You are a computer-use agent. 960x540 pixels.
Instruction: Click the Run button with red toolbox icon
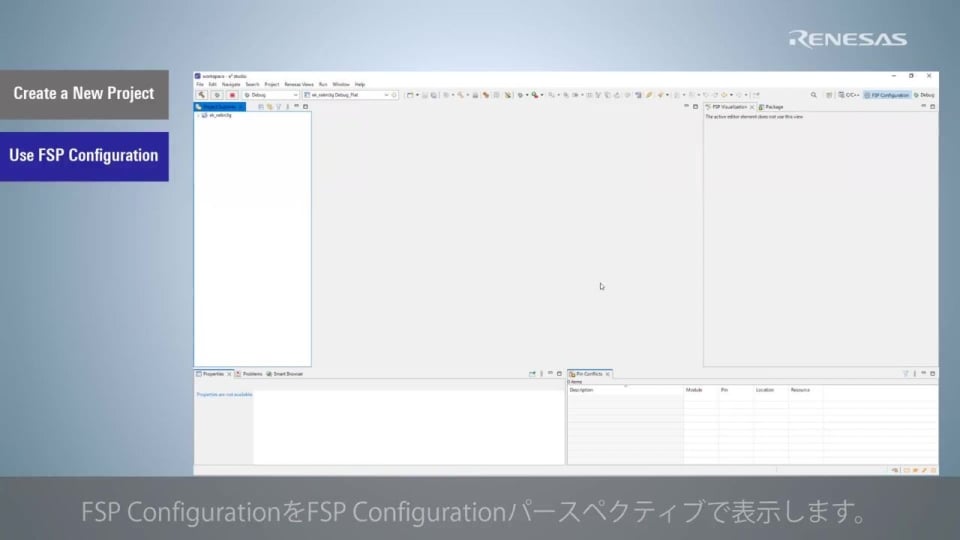point(536,95)
